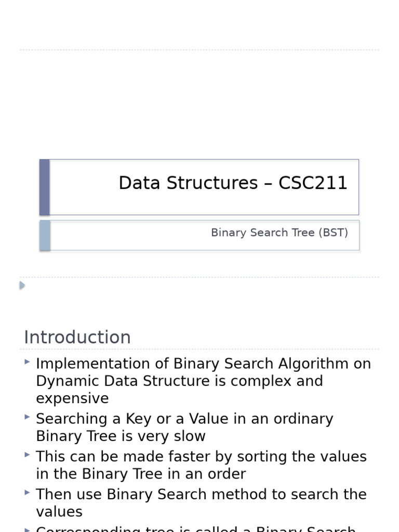Click the partially visible 'Corresponding tree' line
The width and height of the screenshot is (399, 532).
195,529
